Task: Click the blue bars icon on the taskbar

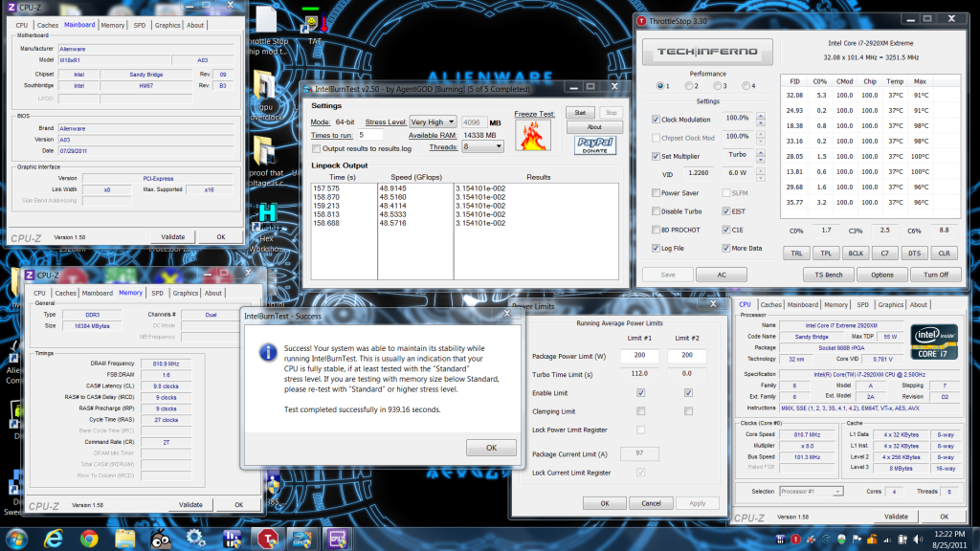Action: click(232, 539)
